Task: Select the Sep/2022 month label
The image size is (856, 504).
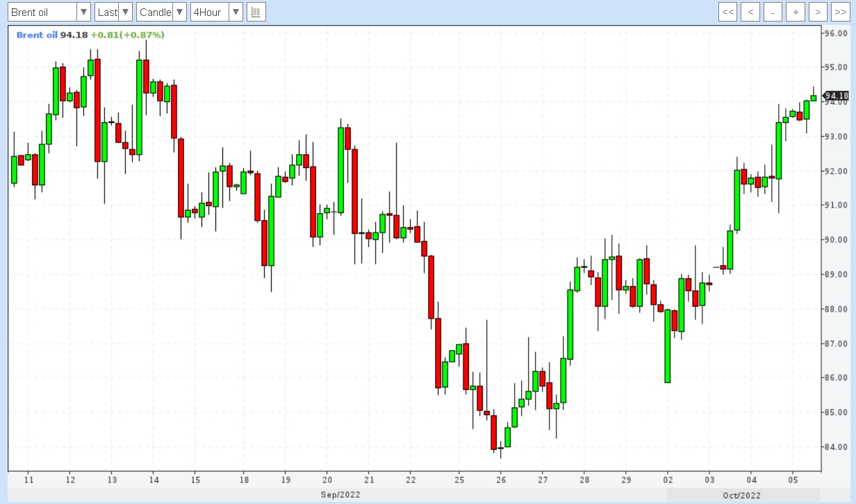Action: 340,495
